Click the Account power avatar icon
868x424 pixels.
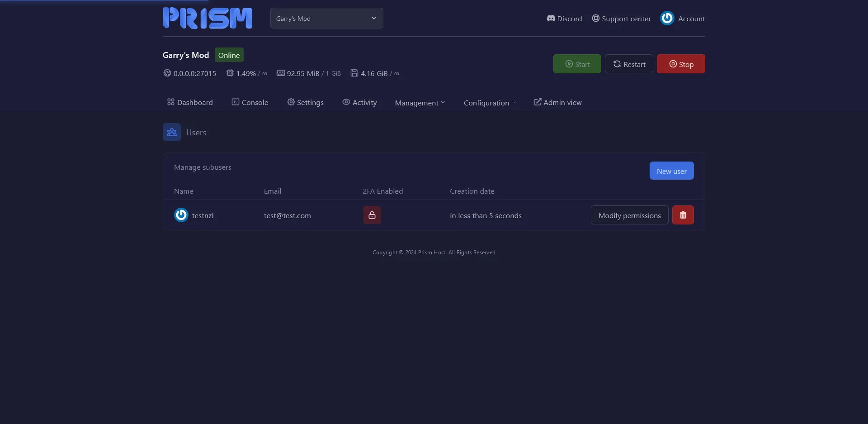pos(667,19)
